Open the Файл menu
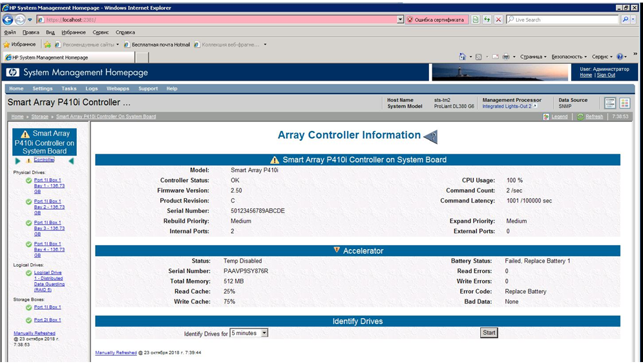The width and height of the screenshot is (643, 364). coord(10,32)
